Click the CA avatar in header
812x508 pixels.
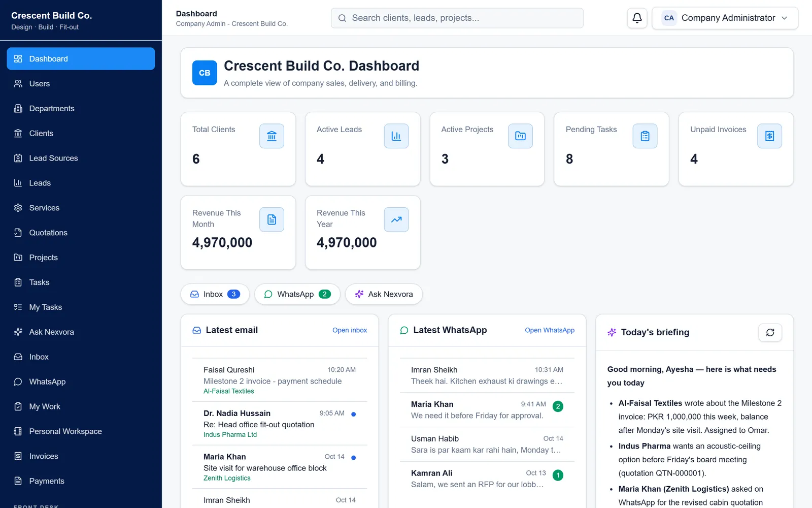[x=669, y=18]
